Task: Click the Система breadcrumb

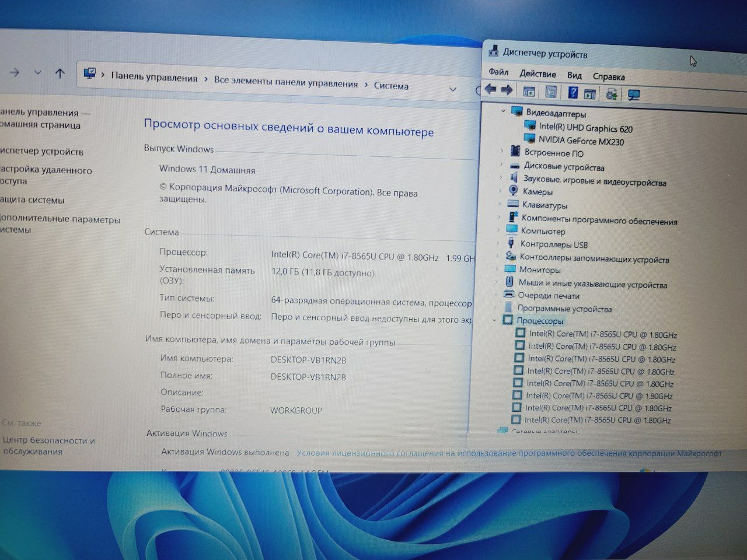Action: coord(391,86)
